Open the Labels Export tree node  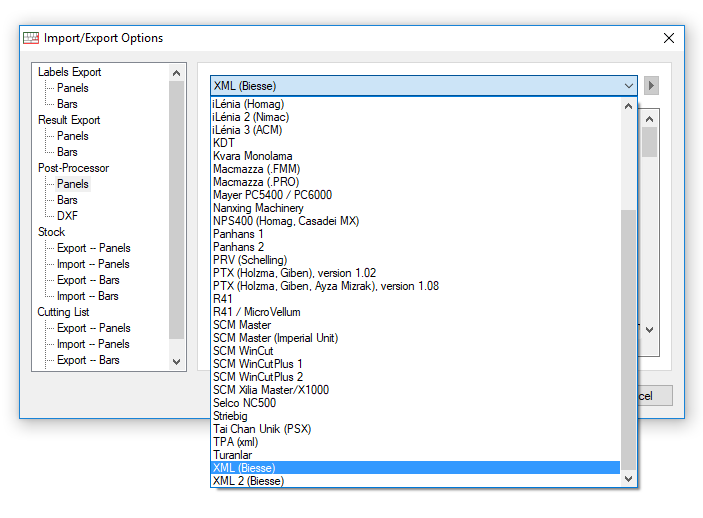[69, 72]
